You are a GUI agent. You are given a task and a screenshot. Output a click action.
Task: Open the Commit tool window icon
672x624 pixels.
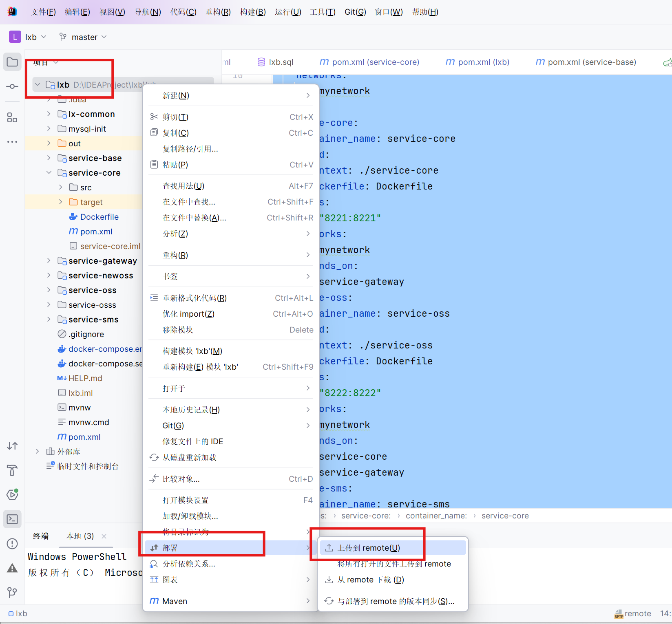tap(12, 86)
